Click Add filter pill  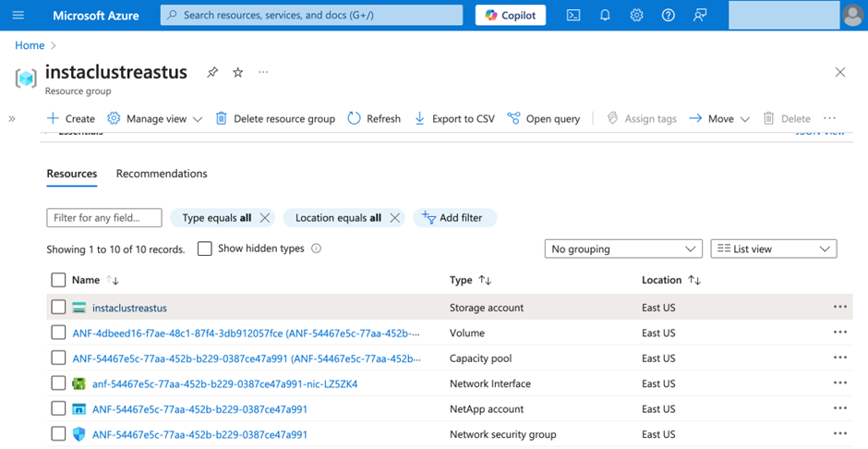coord(454,218)
